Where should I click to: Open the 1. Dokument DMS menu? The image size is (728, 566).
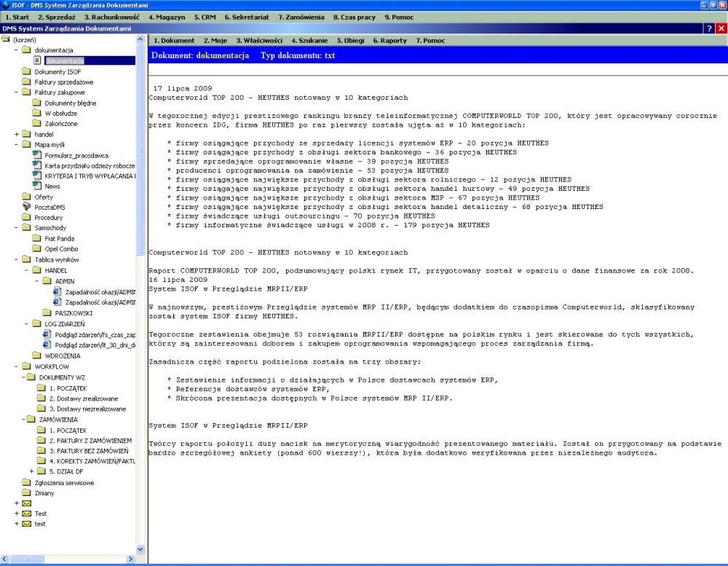(x=174, y=41)
